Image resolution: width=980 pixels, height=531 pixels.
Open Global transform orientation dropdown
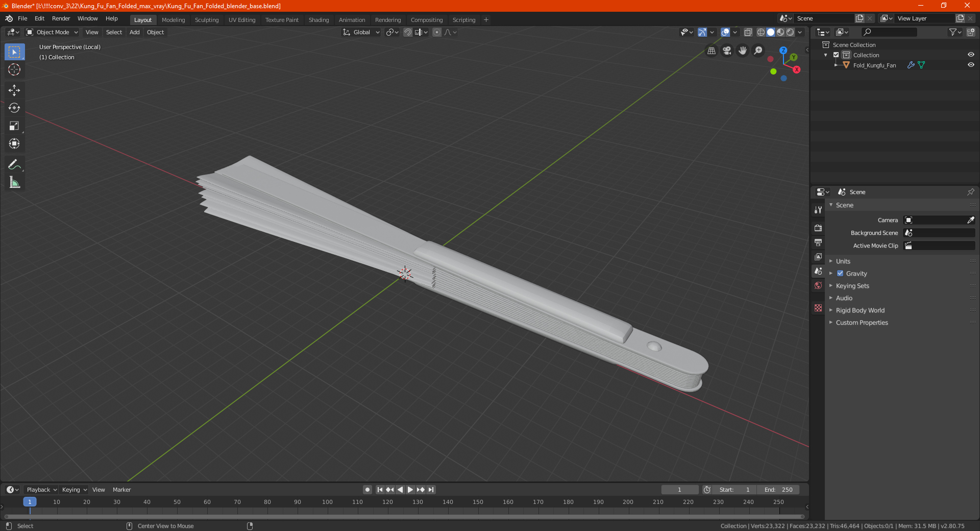point(361,32)
